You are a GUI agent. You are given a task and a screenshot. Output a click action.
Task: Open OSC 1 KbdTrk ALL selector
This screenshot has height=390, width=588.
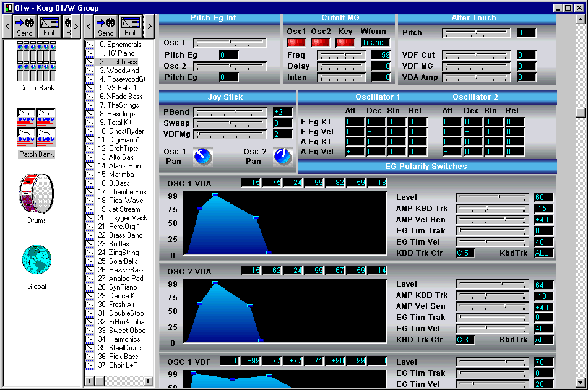point(543,253)
